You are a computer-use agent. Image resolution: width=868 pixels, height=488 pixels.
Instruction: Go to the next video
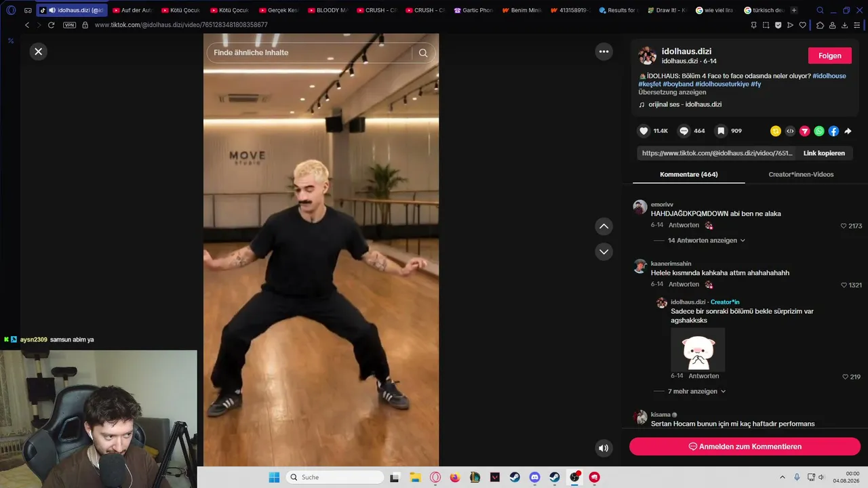click(x=604, y=251)
